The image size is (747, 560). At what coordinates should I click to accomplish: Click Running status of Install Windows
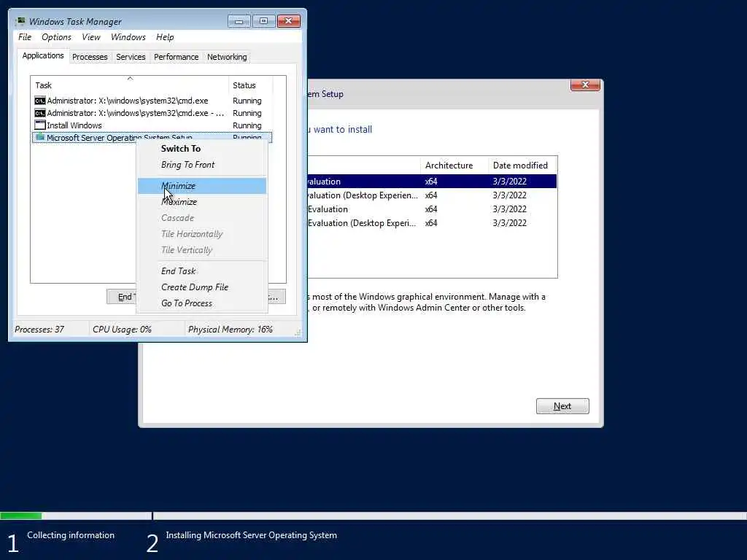247,125
